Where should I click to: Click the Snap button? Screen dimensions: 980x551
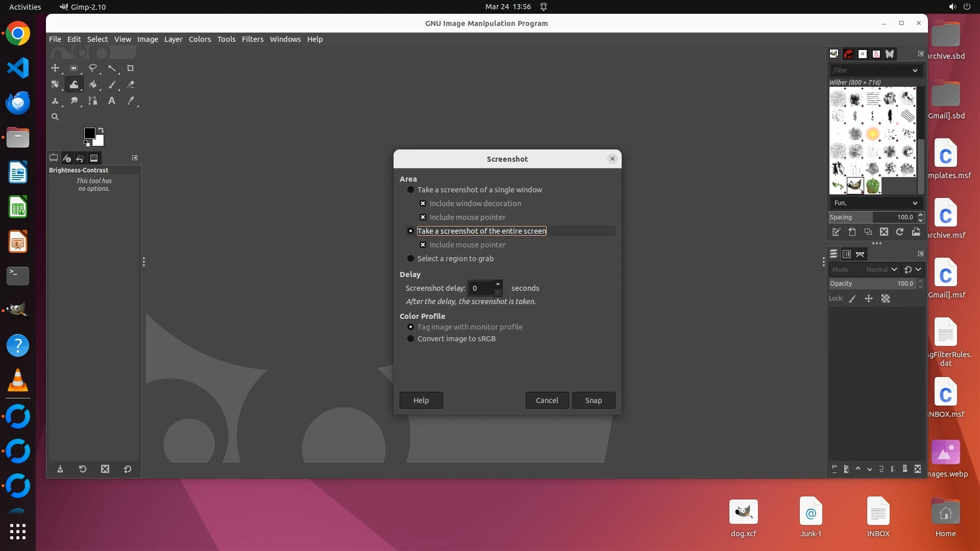point(593,400)
